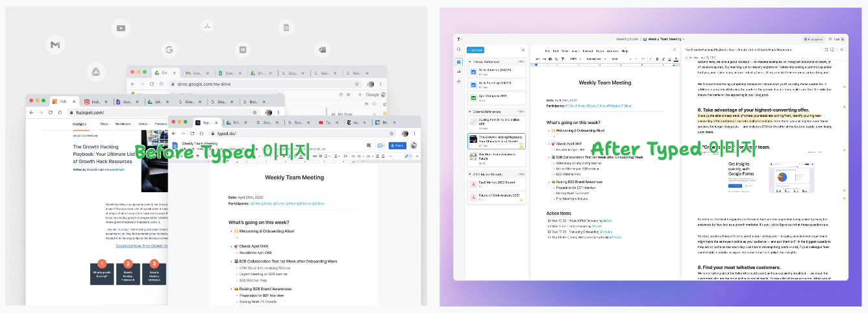Click the floating Google Drive icon
868x313 pixels.
pyautogui.click(x=95, y=71)
